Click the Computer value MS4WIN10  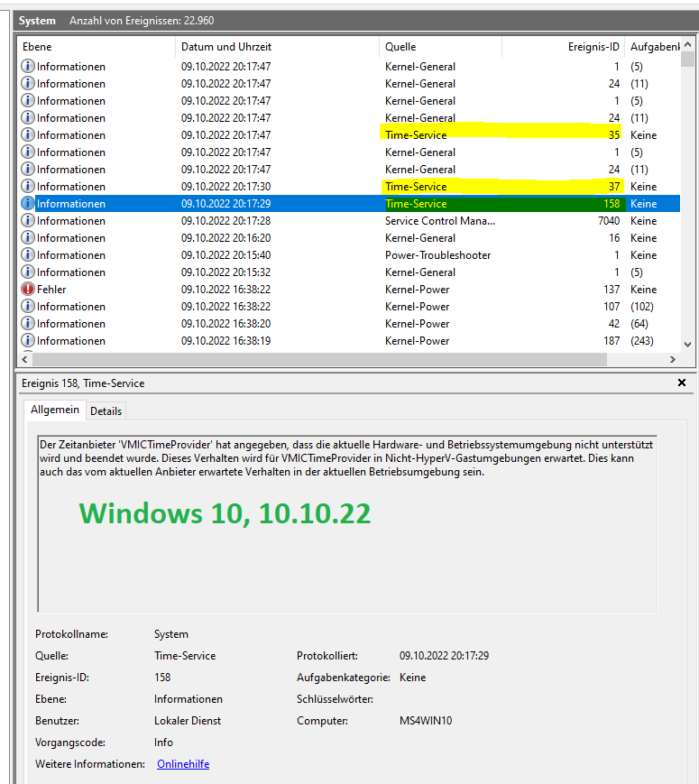(x=426, y=721)
